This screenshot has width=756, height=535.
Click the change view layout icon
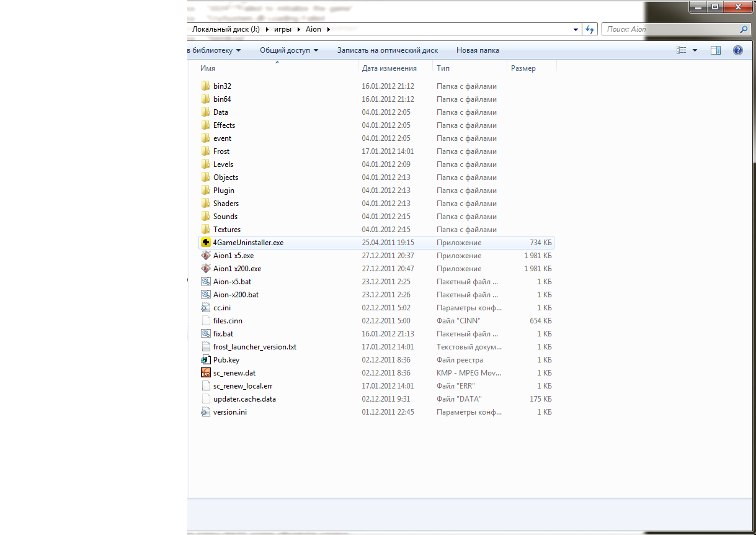[682, 50]
